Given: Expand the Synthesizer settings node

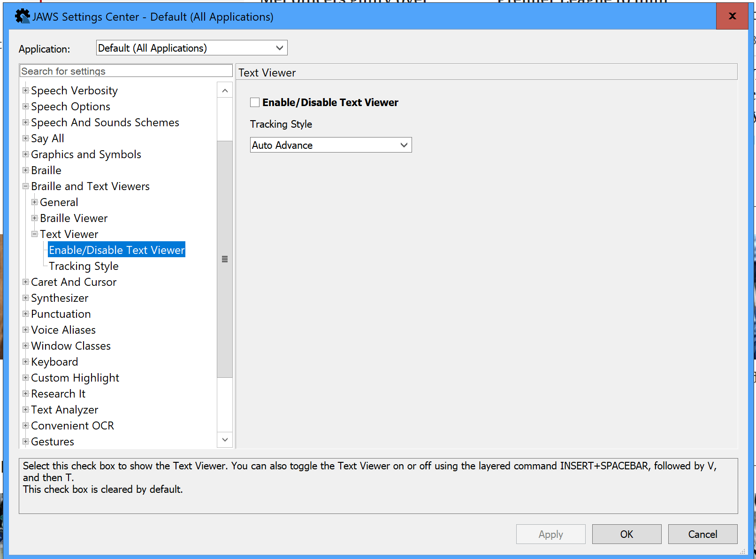Looking at the screenshot, I should pos(26,298).
